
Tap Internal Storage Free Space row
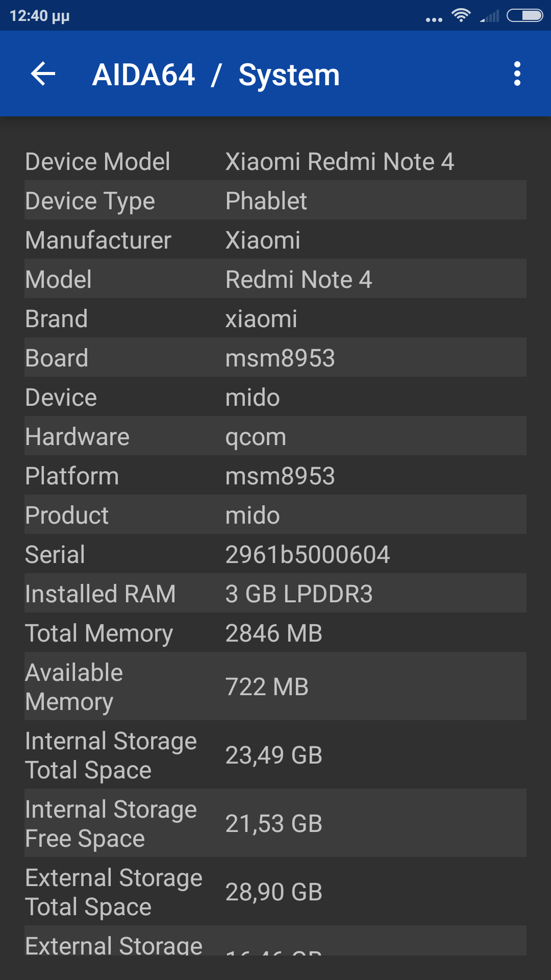point(275,823)
